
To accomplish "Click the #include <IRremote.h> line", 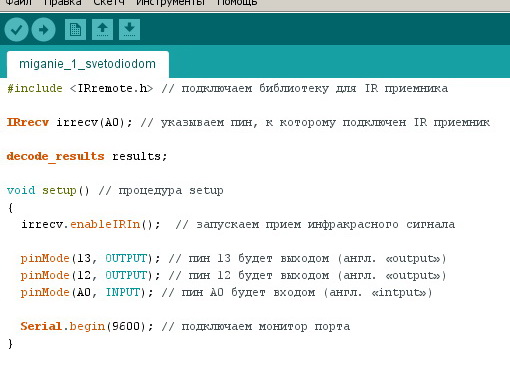I will pos(227,88).
